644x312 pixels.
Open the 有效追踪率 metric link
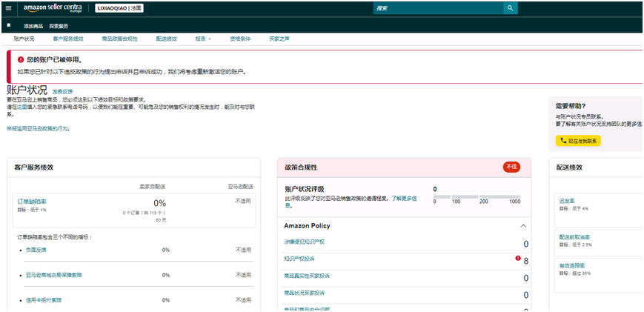pyautogui.click(x=571, y=265)
